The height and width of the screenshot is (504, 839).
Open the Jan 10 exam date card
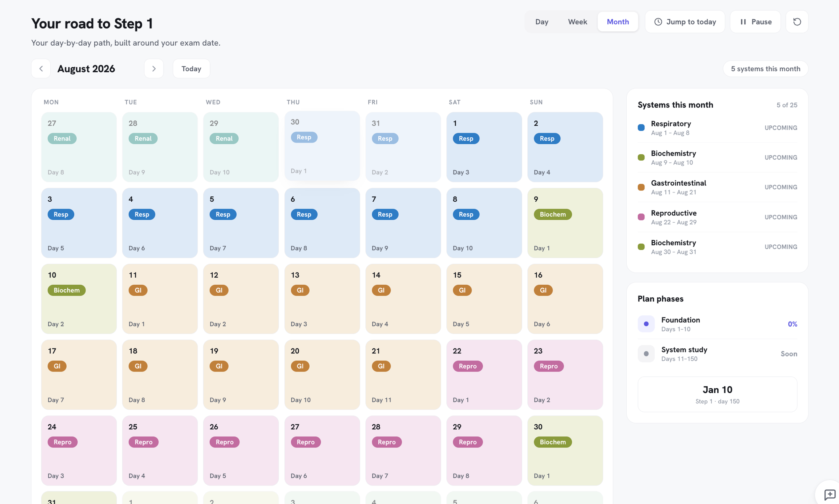click(x=717, y=394)
